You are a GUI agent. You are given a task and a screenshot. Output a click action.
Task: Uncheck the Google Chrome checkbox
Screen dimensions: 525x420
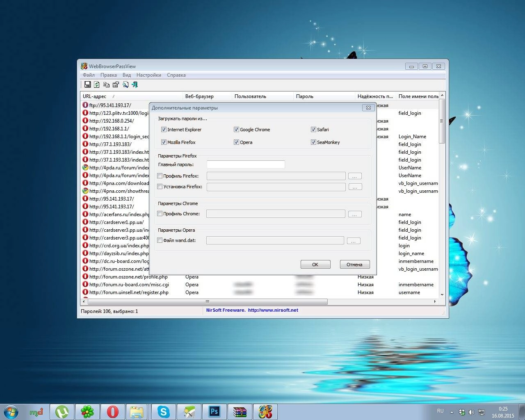pos(236,129)
